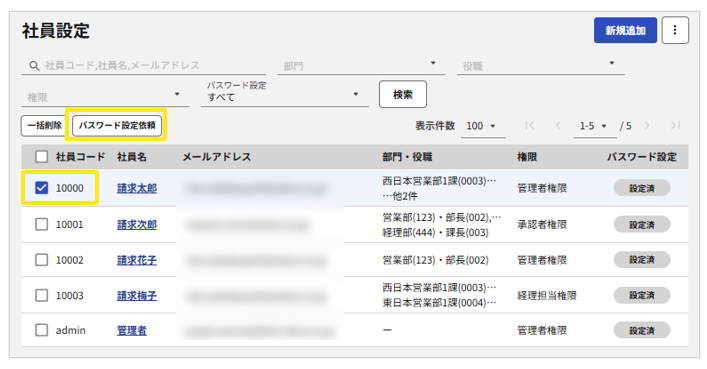Open employee link 請求次郎
707x369 pixels.
point(137,224)
